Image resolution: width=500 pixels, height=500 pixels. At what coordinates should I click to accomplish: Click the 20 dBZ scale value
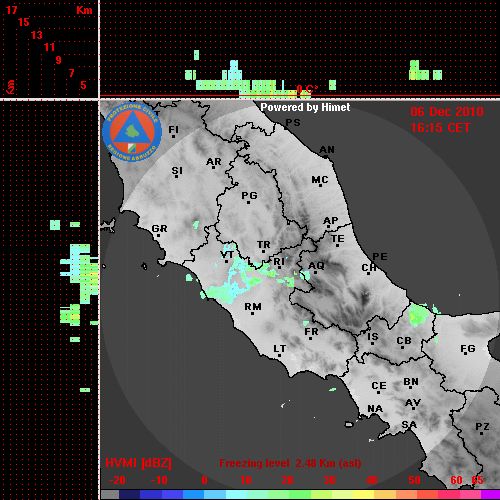click(287, 480)
